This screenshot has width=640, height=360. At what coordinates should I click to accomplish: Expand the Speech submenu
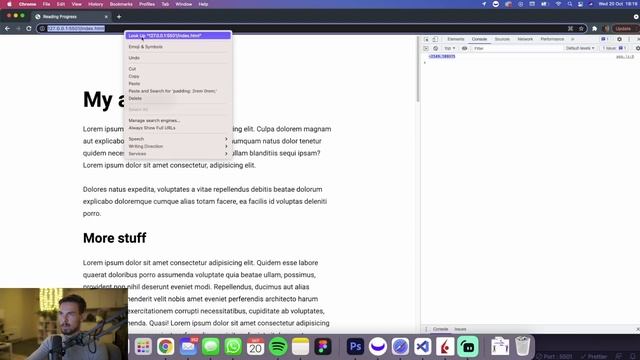coord(177,139)
